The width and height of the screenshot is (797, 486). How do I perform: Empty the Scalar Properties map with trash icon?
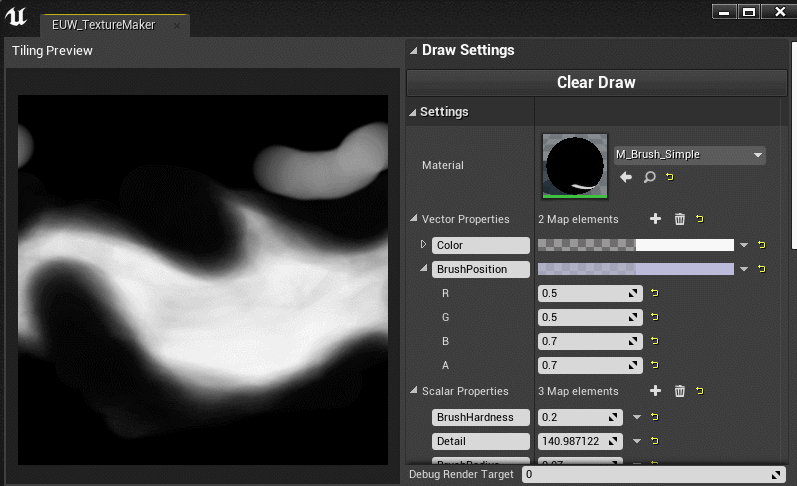point(679,390)
